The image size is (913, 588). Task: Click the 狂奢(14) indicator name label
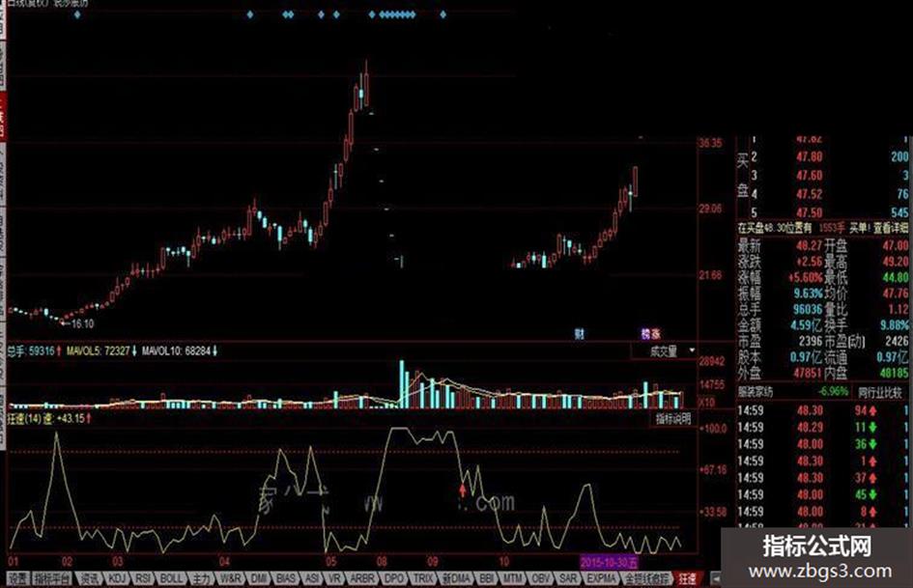(x=23, y=419)
